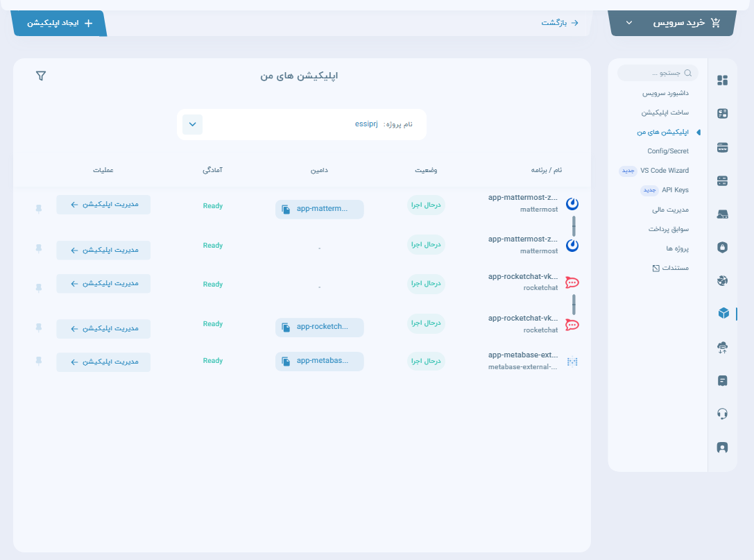The width and height of the screenshot is (754, 560).
Task: Click the dashboard grid icon in sidebar rail
Action: pyautogui.click(x=722, y=80)
